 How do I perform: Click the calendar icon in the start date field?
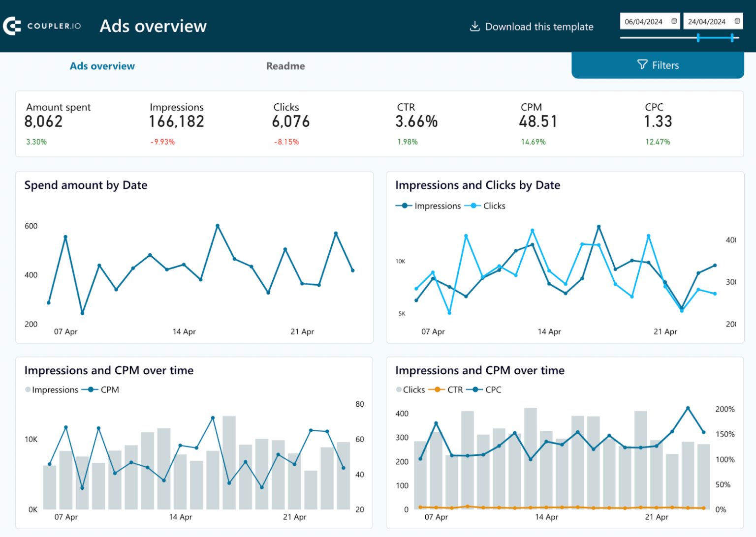(x=674, y=21)
